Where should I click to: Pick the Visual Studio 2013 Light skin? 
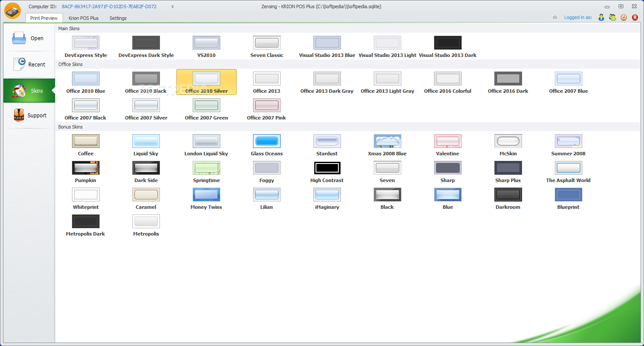388,47
